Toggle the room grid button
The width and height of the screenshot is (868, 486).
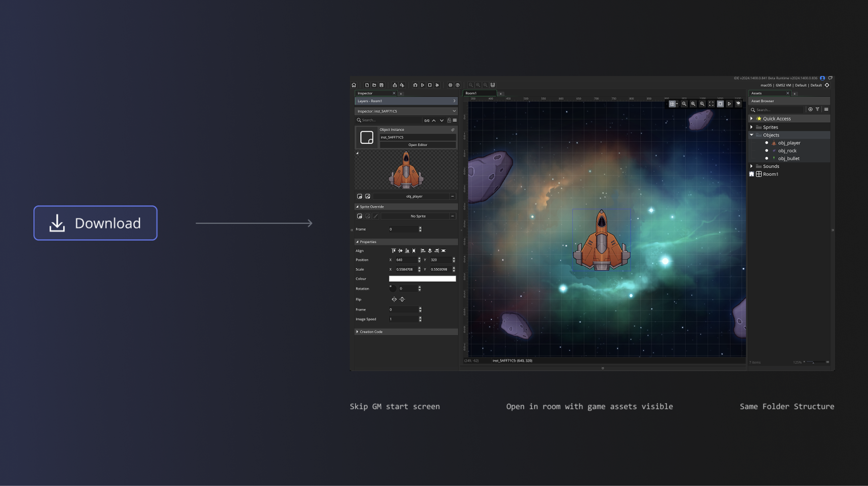(672, 104)
